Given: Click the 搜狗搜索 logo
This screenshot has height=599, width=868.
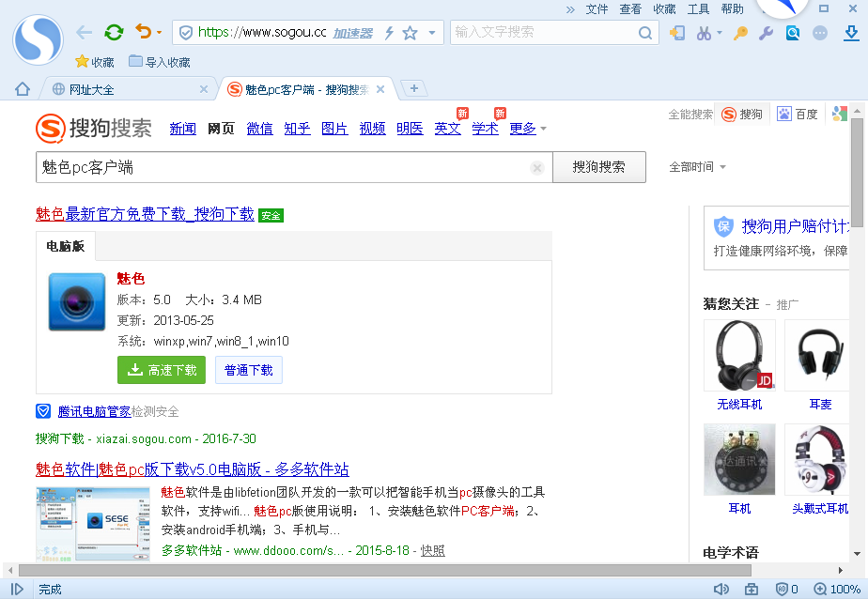Looking at the screenshot, I should coord(94,128).
